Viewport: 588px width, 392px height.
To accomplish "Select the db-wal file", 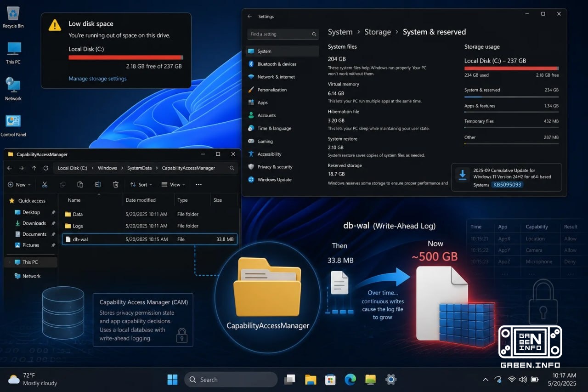I will coord(150,239).
